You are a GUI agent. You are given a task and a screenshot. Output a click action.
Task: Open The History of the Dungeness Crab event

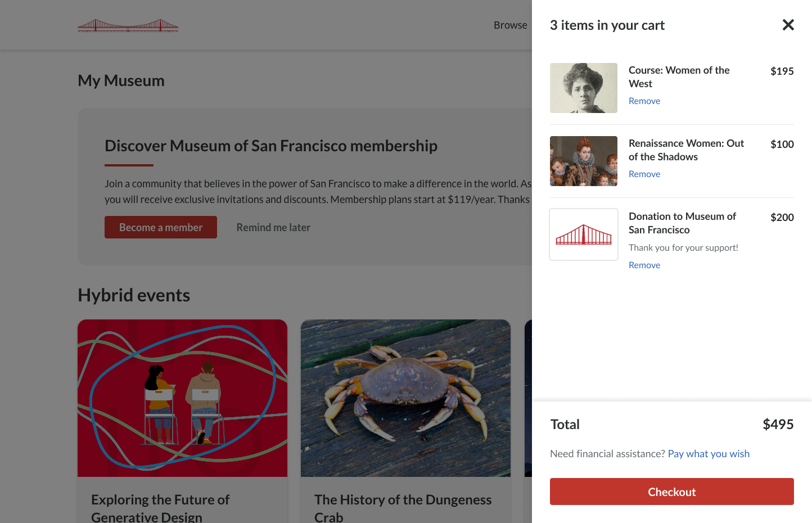tap(405, 398)
